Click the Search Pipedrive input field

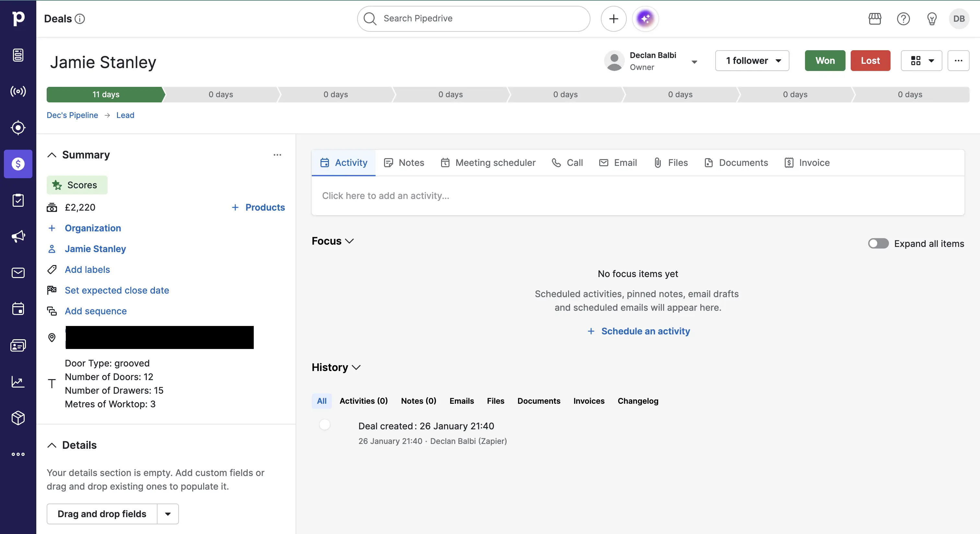tap(473, 18)
